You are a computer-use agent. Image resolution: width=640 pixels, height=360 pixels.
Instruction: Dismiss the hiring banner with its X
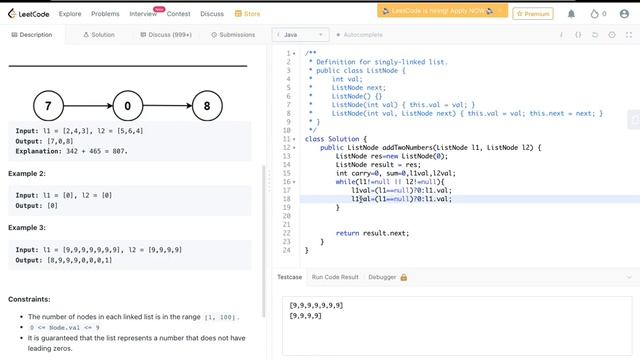tap(500, 11)
